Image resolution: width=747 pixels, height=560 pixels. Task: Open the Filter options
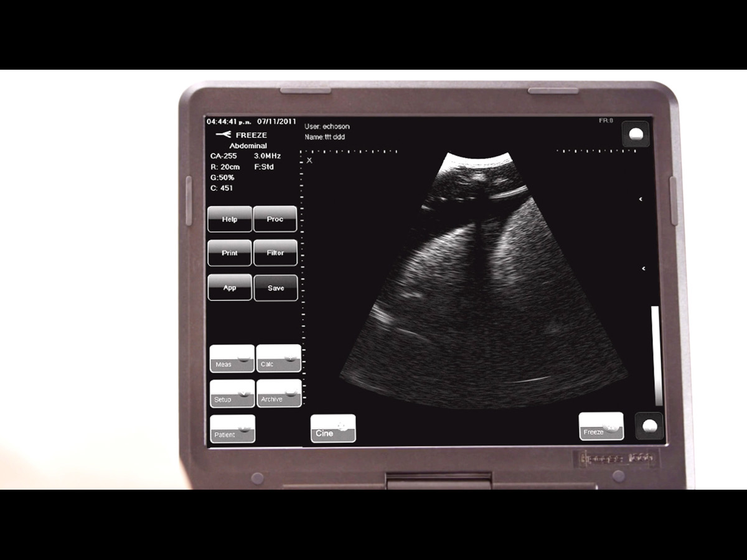pyautogui.click(x=275, y=253)
